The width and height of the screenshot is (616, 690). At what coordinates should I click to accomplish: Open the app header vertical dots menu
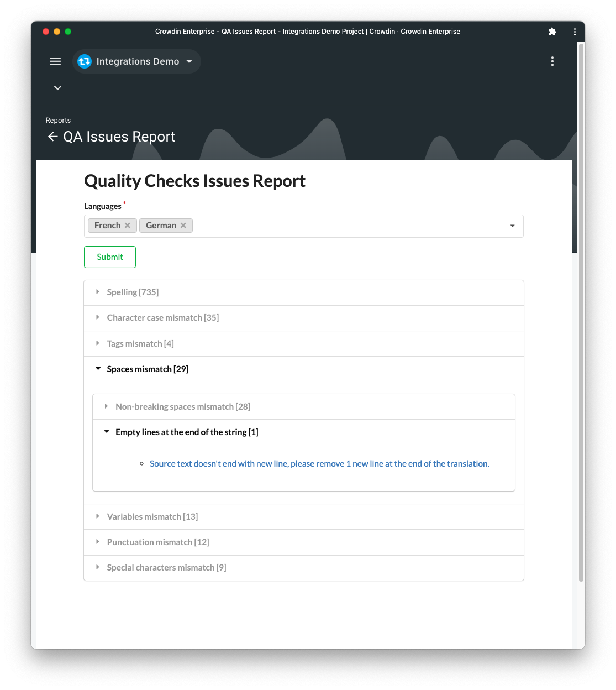[552, 61]
